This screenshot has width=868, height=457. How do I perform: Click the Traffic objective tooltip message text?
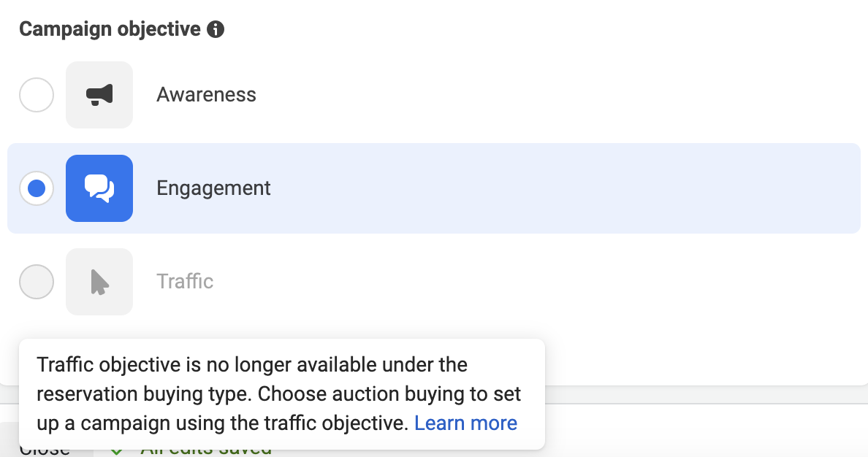pyautogui.click(x=278, y=394)
